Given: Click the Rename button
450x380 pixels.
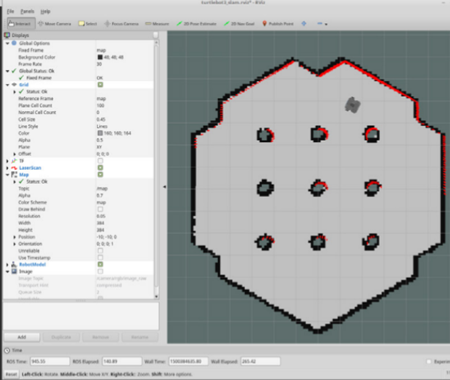Looking at the screenshot, I should (x=140, y=337).
